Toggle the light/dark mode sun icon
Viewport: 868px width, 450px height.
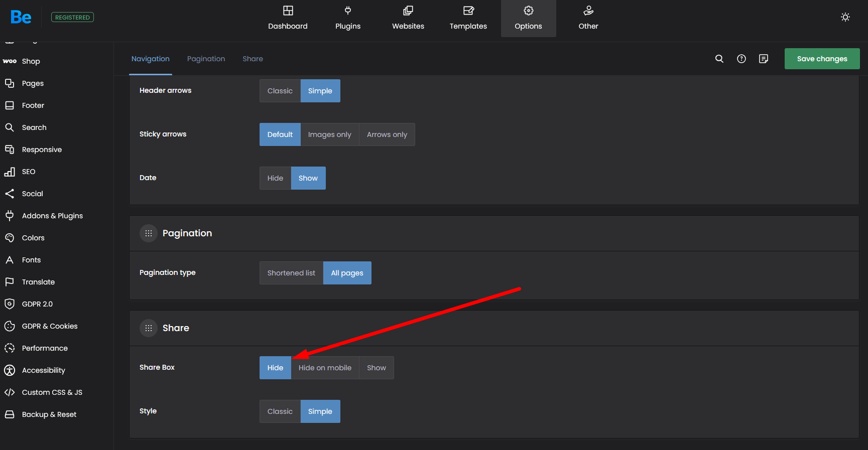point(845,17)
